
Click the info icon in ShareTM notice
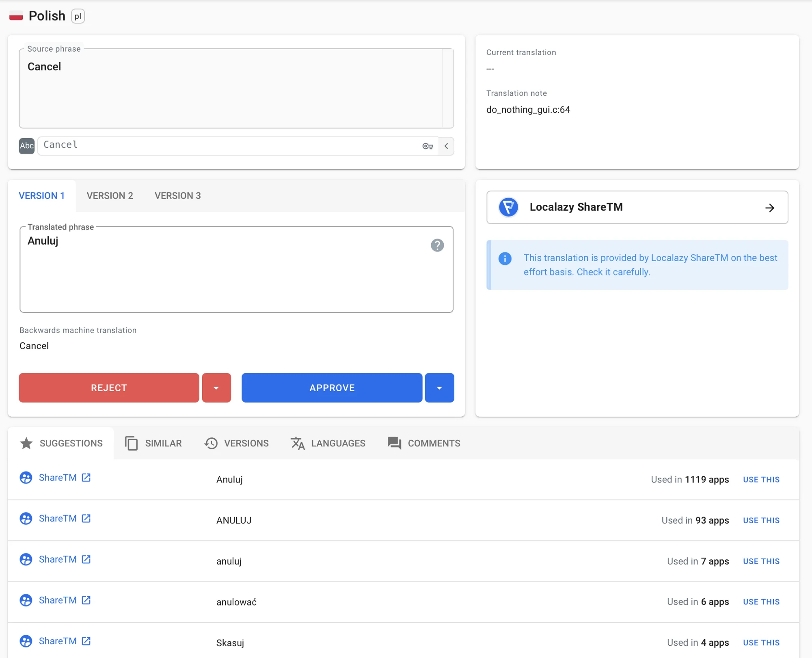pyautogui.click(x=505, y=259)
